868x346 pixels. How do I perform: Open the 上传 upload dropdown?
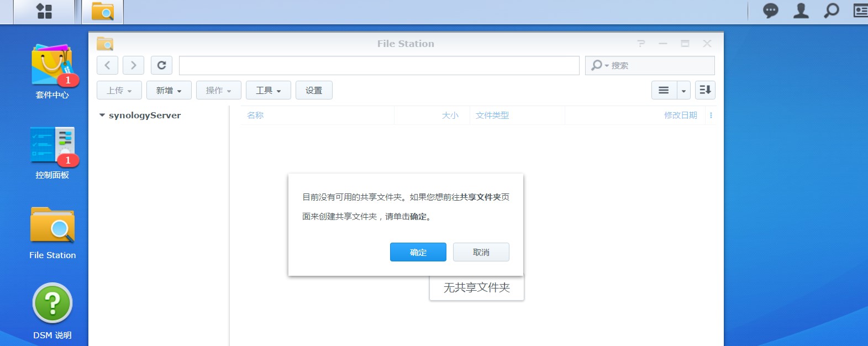119,90
